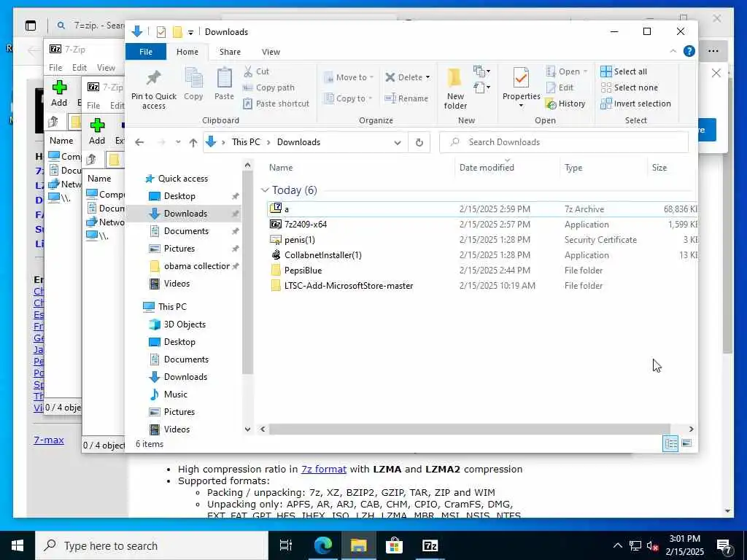Open Task View on taskbar
The width and height of the screenshot is (747, 560).
[286, 545]
